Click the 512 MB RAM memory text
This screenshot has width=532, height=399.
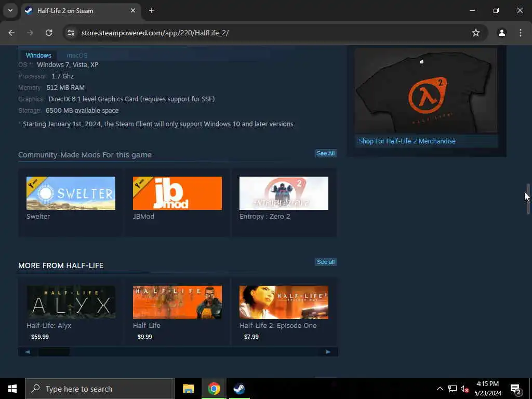click(x=65, y=87)
